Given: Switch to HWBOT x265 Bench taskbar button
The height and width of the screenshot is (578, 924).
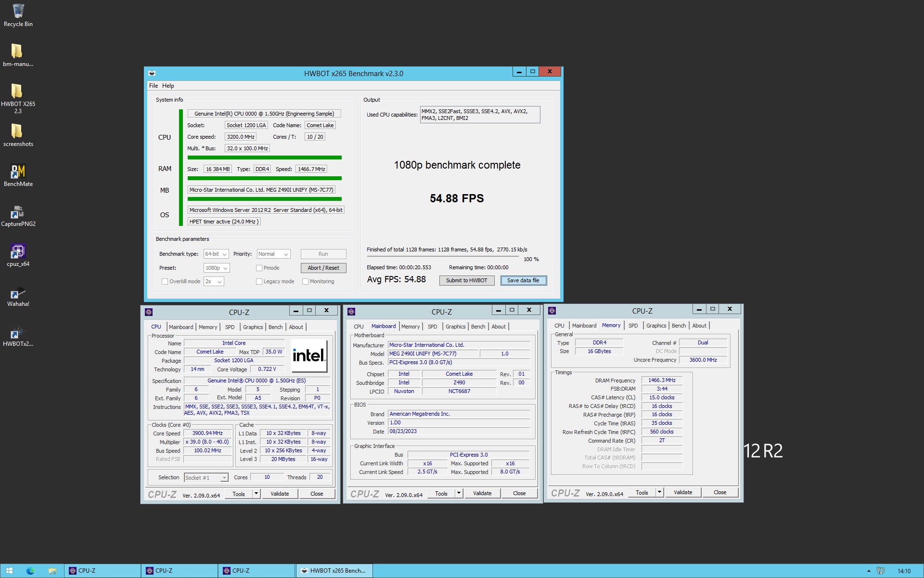Looking at the screenshot, I should click(334, 571).
